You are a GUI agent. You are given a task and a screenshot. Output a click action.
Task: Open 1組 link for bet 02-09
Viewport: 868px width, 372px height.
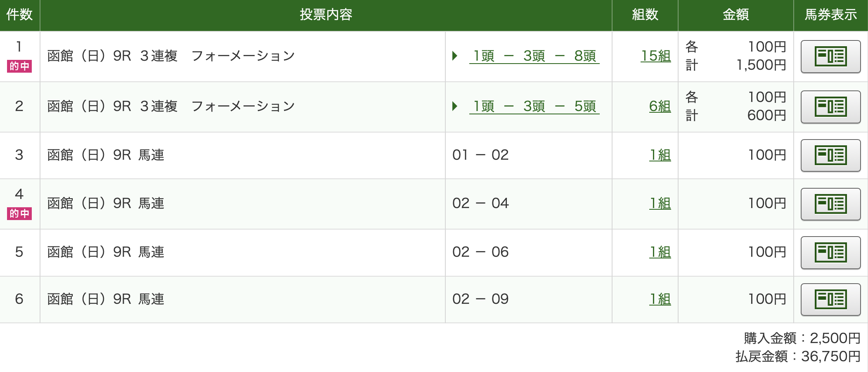pyautogui.click(x=660, y=299)
